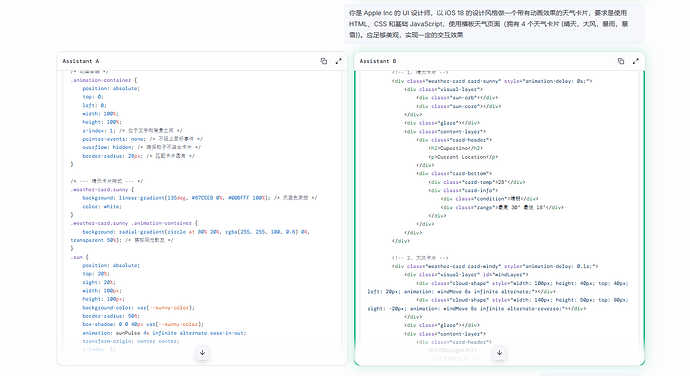Select the Assistant A panel header
Screen dimensions: 690x376
(202, 61)
